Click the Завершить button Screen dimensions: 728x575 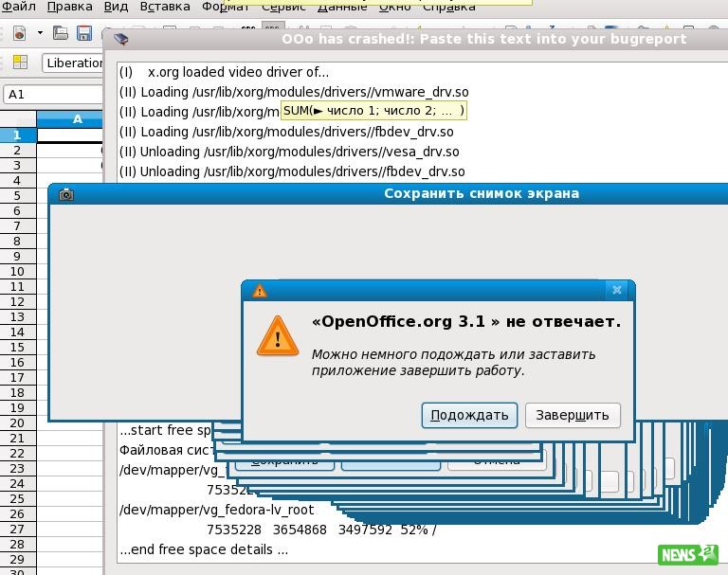(x=573, y=415)
